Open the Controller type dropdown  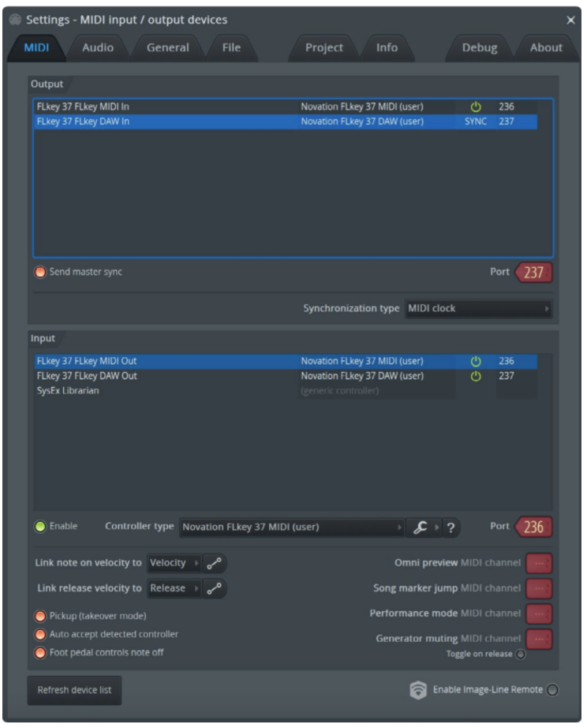(291, 527)
